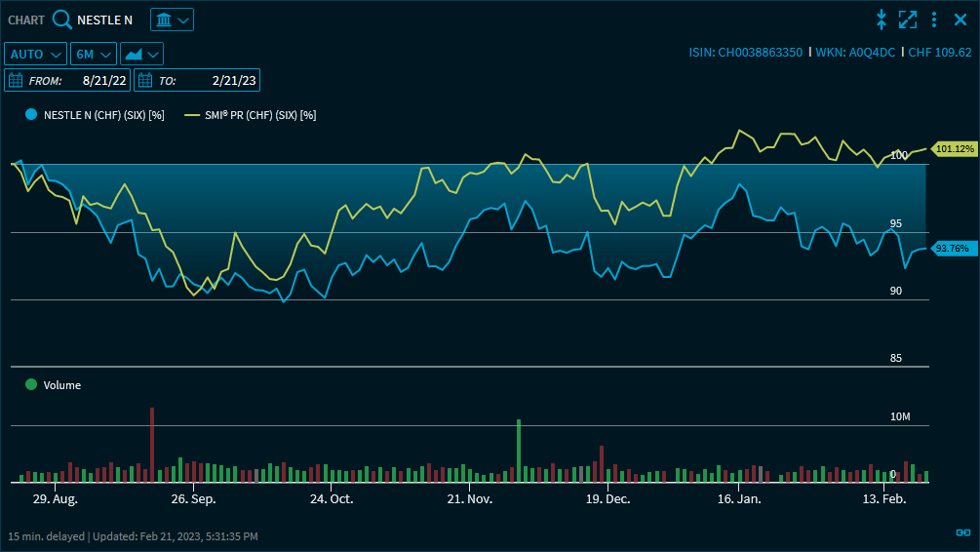This screenshot has width=980, height=552.
Task: Expand the chart to full screen
Action: pyautogui.click(x=908, y=20)
